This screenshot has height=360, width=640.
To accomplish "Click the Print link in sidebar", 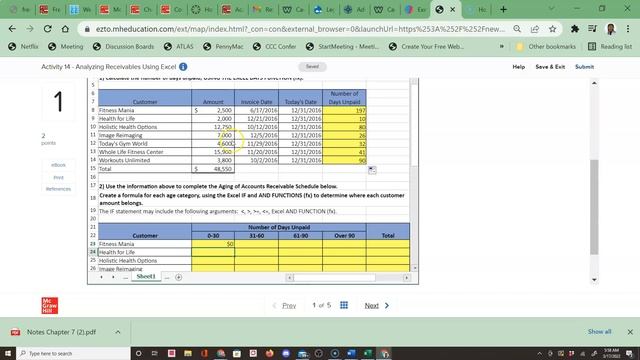I will (x=58, y=178).
